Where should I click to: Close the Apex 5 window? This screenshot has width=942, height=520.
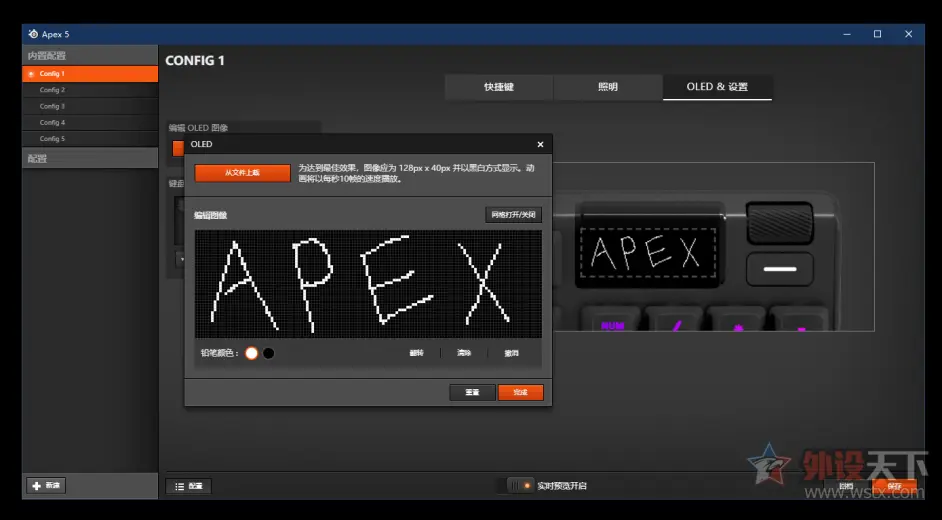[908, 34]
